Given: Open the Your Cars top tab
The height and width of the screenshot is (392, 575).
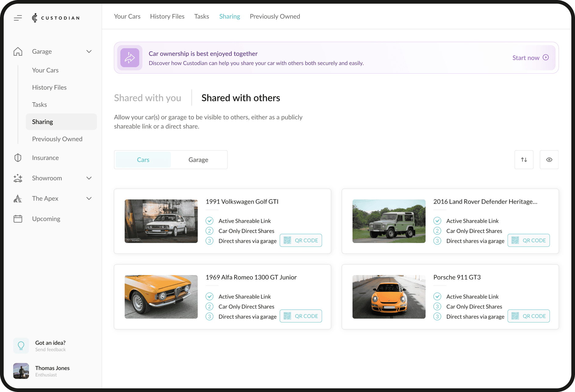Looking at the screenshot, I should [127, 16].
